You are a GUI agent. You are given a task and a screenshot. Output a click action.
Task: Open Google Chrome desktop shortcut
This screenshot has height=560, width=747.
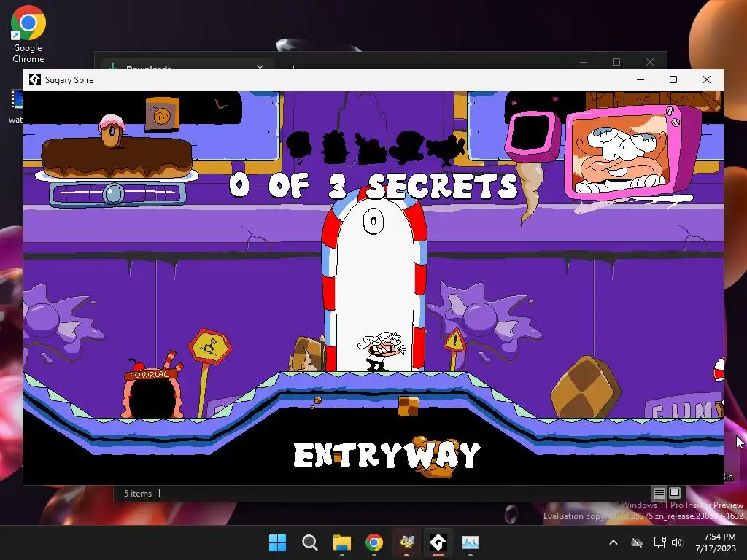(x=28, y=35)
